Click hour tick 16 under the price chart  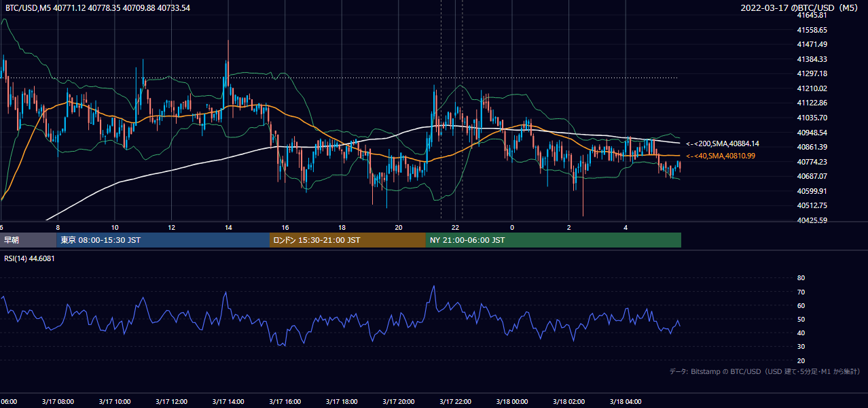[285, 227]
